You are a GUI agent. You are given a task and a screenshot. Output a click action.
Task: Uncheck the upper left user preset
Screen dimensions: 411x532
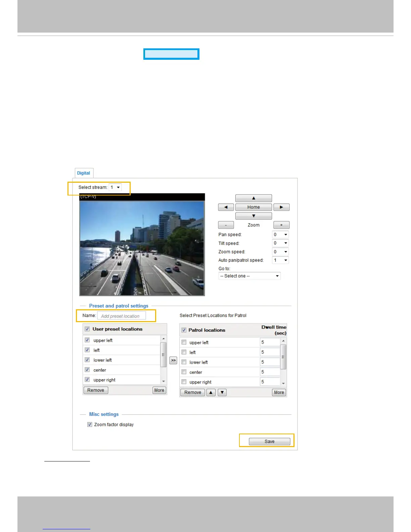(x=87, y=340)
